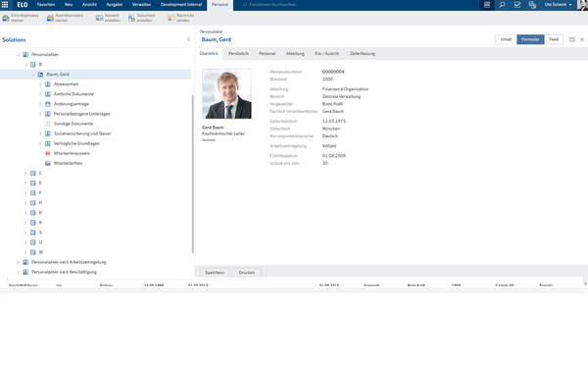Open the Persönlich form tab
The height and width of the screenshot is (368, 588).
(238, 54)
